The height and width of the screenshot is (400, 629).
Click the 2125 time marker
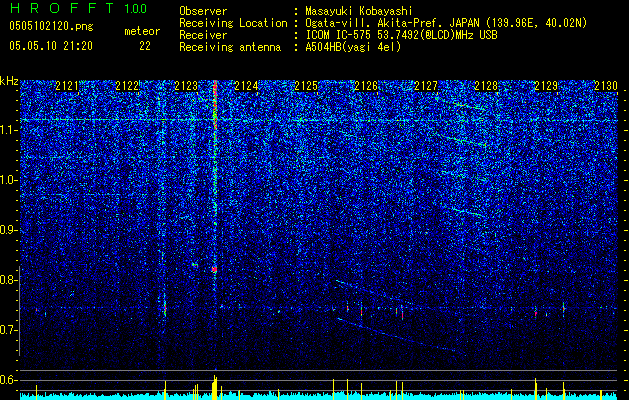[306, 86]
